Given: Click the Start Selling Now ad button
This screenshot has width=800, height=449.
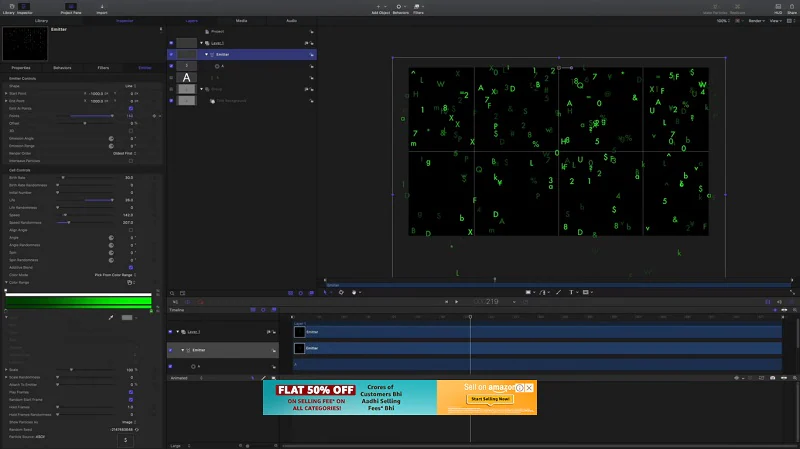Looking at the screenshot, I should [x=490, y=399].
